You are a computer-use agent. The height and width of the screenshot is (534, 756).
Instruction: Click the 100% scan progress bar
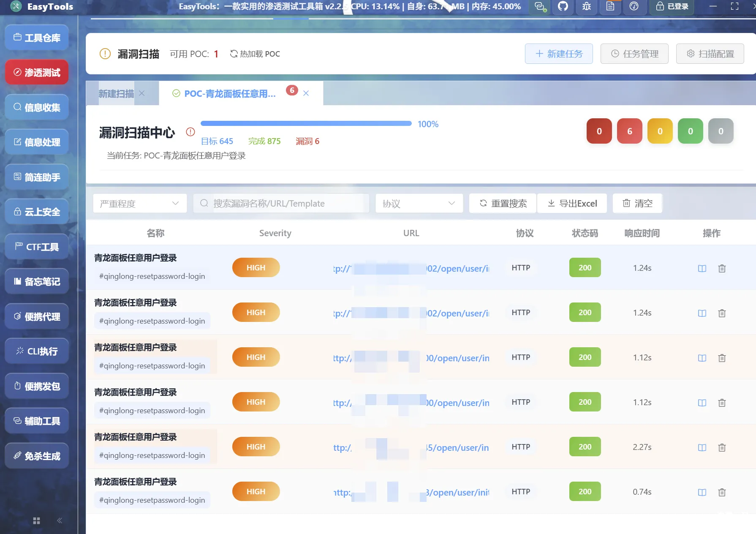(306, 123)
